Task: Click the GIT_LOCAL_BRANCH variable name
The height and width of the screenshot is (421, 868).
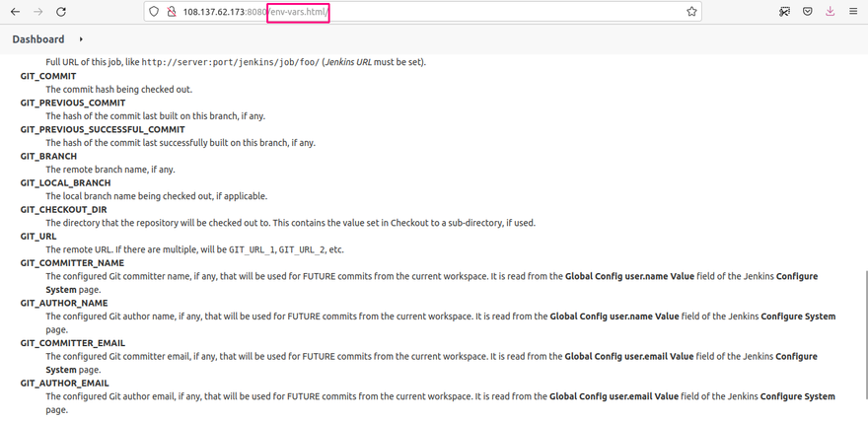Action: point(65,182)
